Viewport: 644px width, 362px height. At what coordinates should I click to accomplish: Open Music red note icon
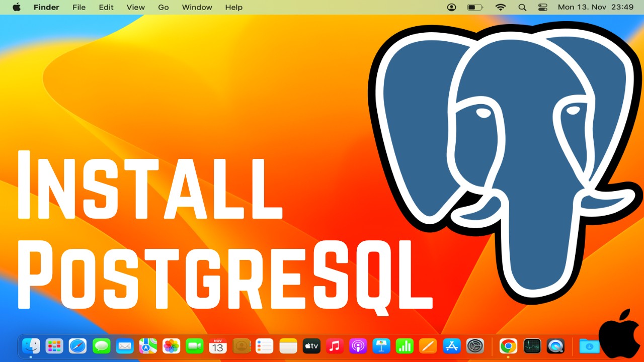(x=335, y=346)
